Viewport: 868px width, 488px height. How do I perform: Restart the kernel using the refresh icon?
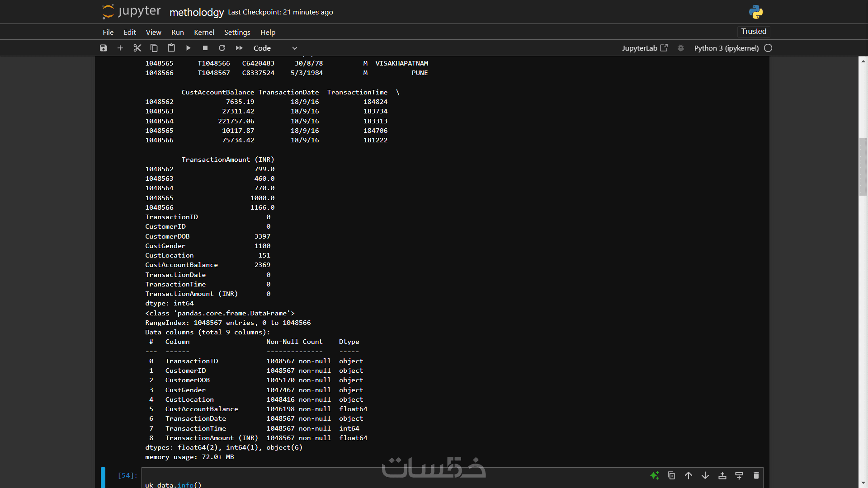[x=222, y=48]
